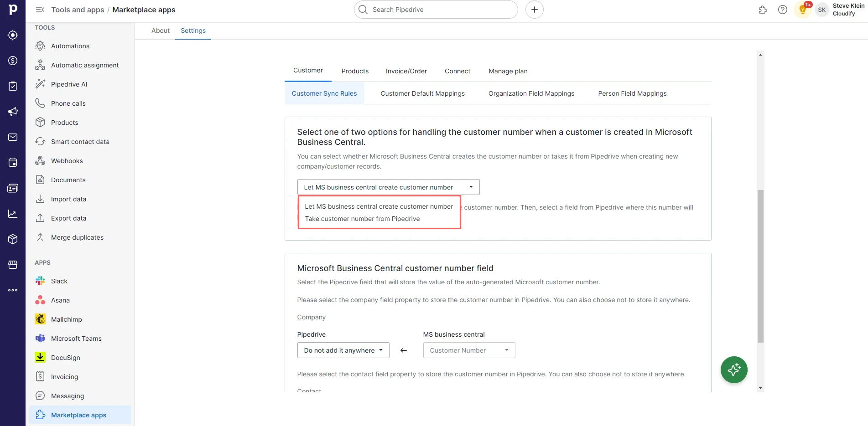The height and width of the screenshot is (426, 868).
Task: Open the Help question mark icon
Action: click(783, 10)
